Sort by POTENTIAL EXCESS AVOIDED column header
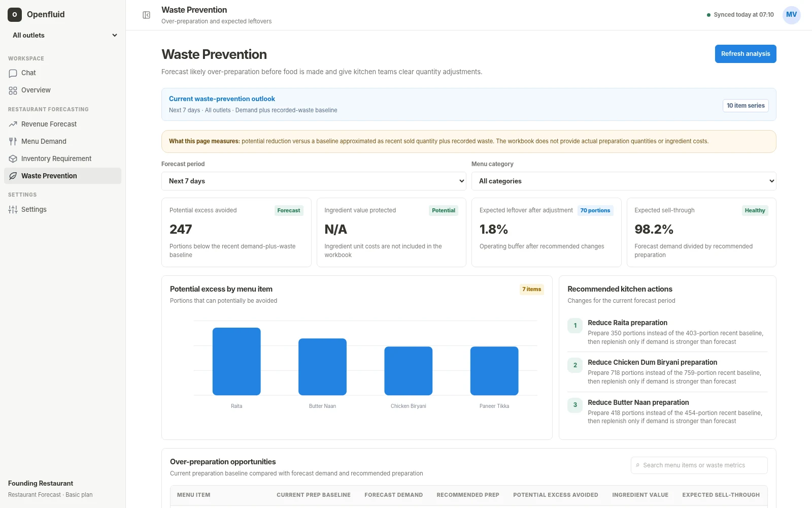The image size is (812, 508). click(x=555, y=495)
